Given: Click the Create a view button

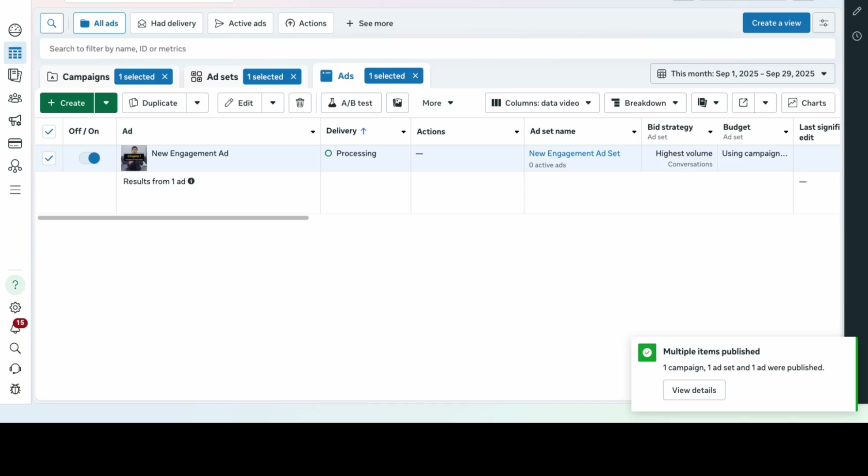Looking at the screenshot, I should pyautogui.click(x=776, y=23).
